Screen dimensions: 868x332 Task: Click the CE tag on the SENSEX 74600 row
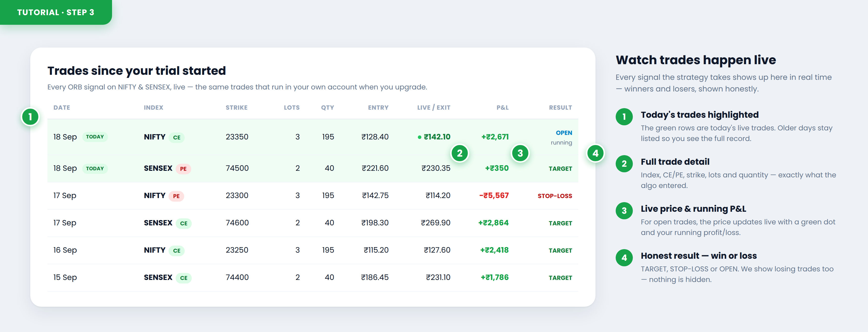(184, 223)
